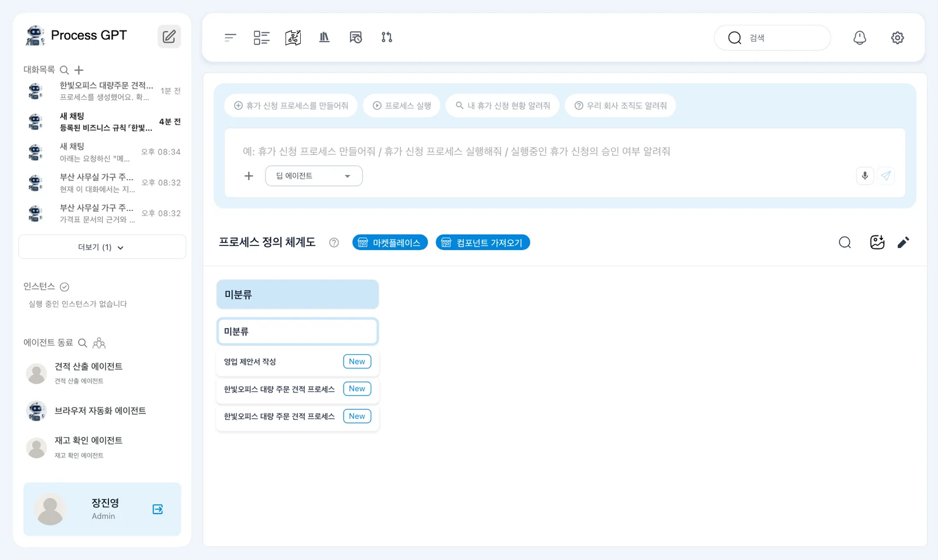
Task: Open the 영업 제안서 작성 process
Action: coord(297,361)
